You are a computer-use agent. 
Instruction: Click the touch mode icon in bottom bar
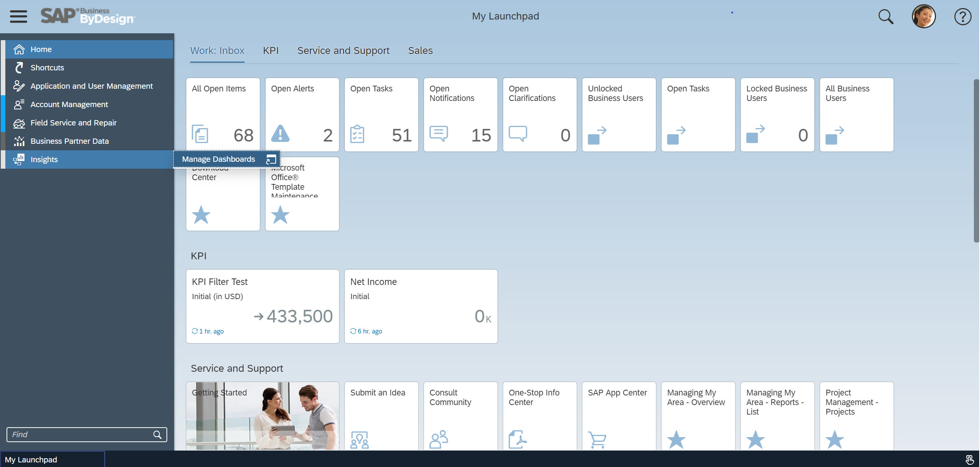969,459
